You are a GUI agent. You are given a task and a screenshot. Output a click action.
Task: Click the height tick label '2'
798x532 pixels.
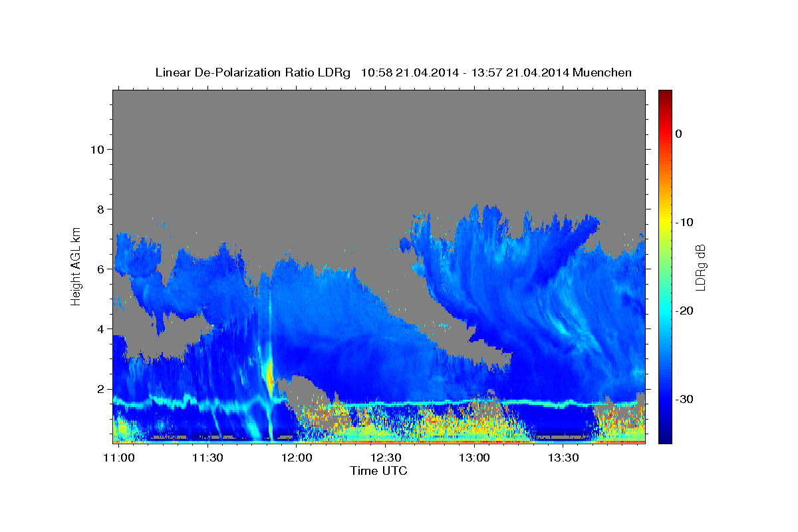pyautogui.click(x=100, y=389)
